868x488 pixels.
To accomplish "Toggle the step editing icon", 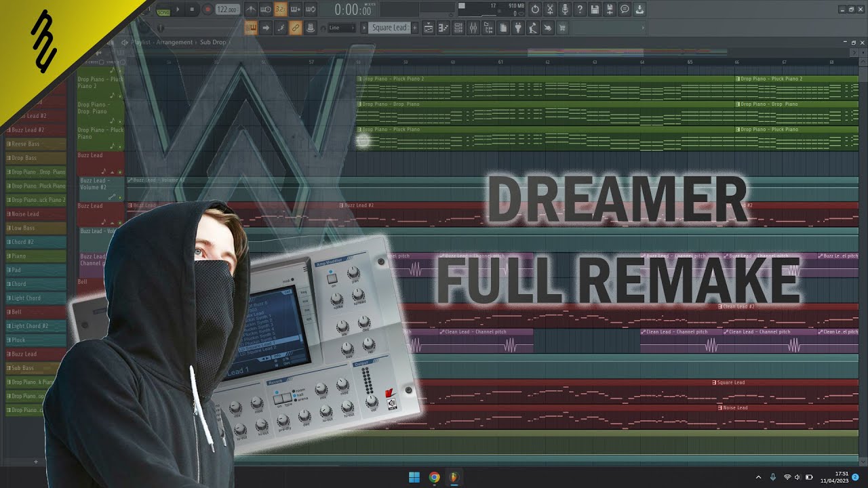I will pyautogui.click(x=281, y=28).
